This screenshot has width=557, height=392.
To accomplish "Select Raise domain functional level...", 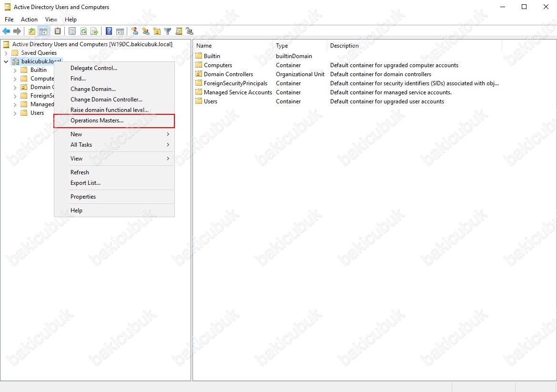I will tap(114, 110).
